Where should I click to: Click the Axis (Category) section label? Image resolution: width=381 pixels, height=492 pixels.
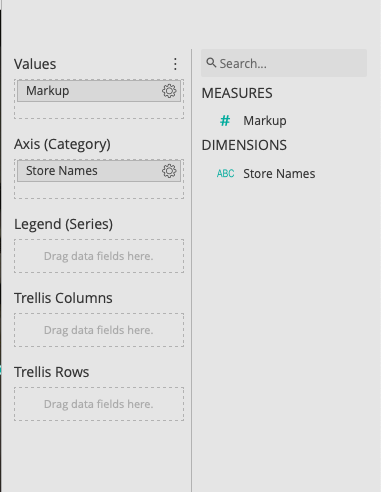coord(62,144)
